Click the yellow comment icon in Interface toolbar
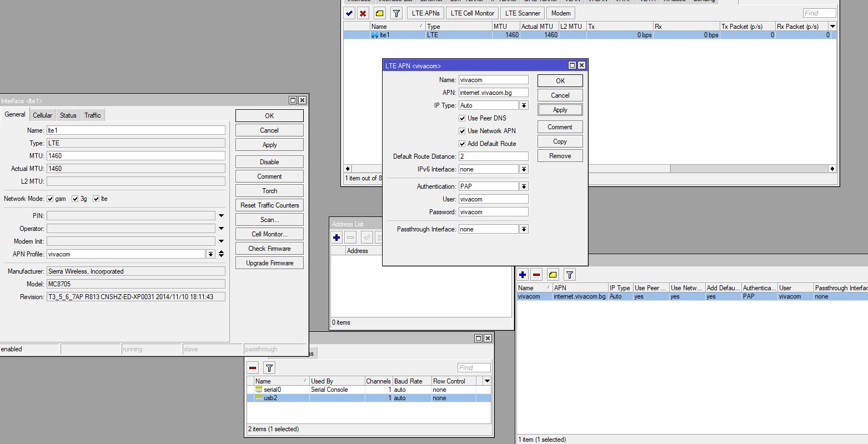Screen dimensions: 868x444 click(380, 13)
